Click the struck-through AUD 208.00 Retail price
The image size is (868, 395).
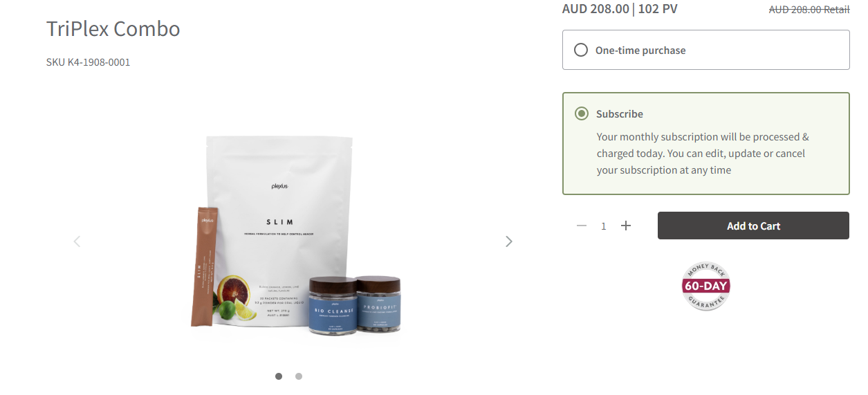809,10
